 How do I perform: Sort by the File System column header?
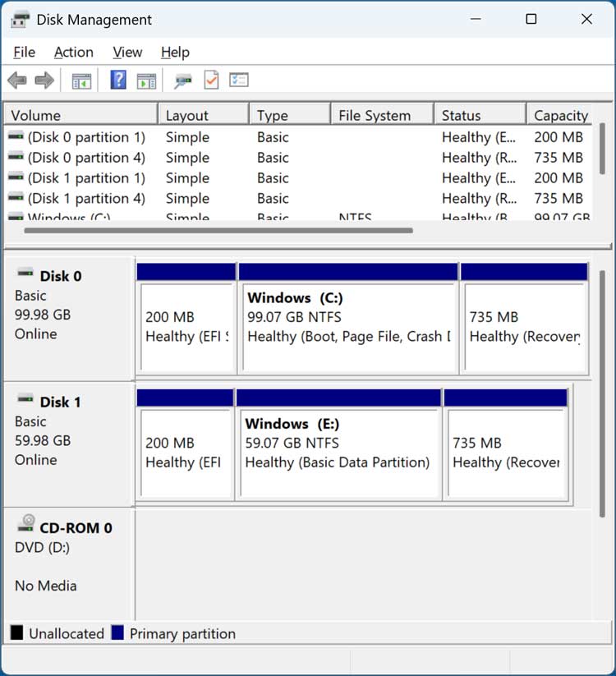[x=382, y=115]
